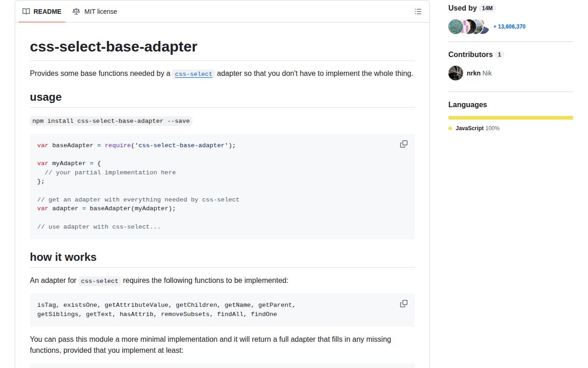Click the code line getSiblings, getText, hasAttrib
This screenshot has height=368, width=588.
click(157, 314)
